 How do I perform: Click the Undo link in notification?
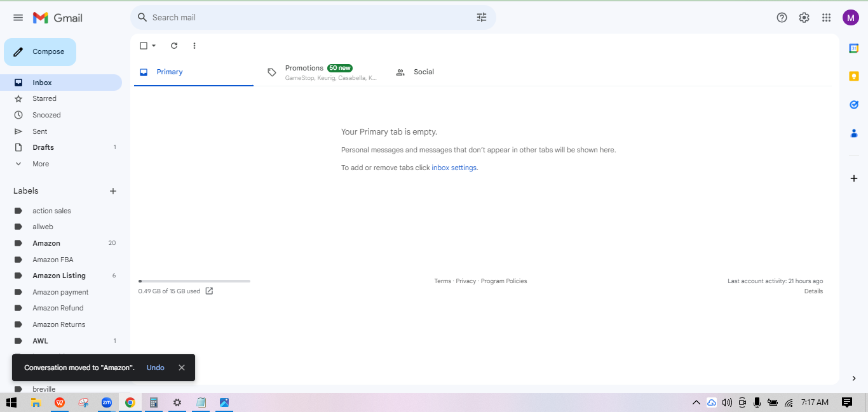[156, 368]
